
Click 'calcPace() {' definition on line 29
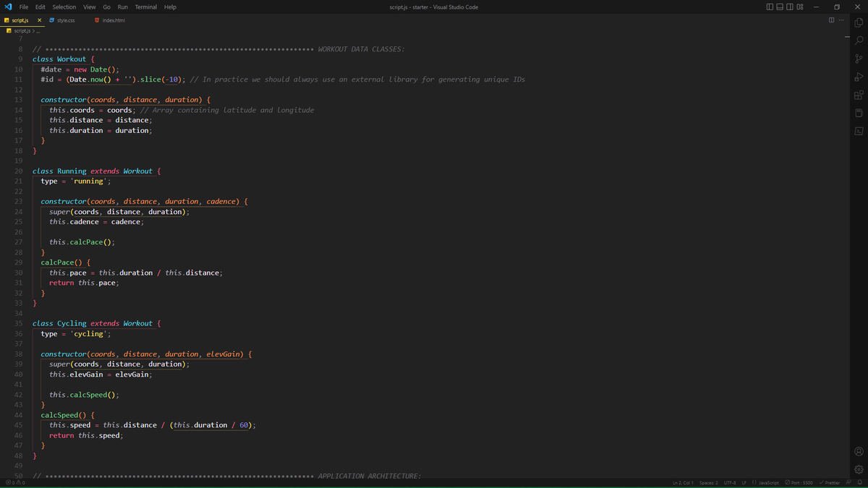66,262
